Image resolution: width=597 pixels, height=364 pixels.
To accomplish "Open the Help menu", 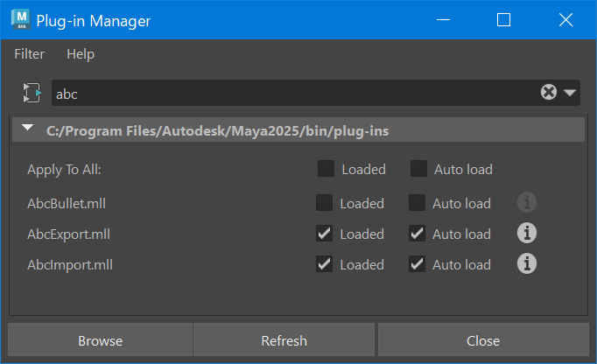I will [x=81, y=54].
